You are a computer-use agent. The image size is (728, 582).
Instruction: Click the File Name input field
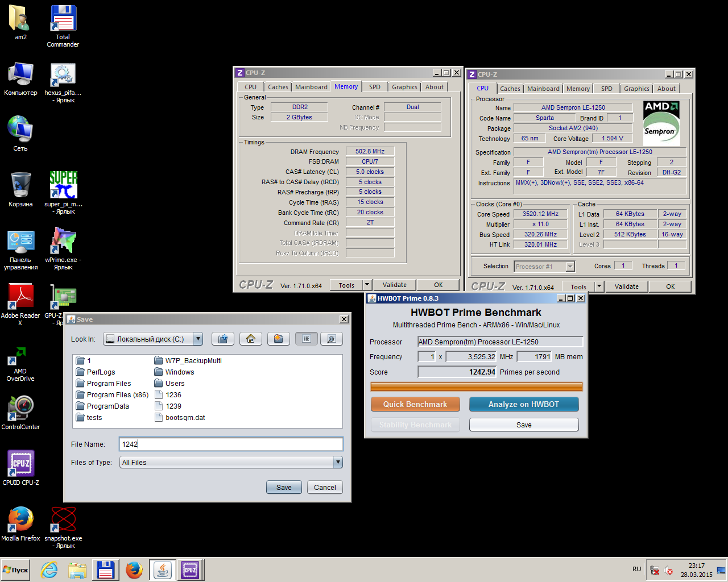pyautogui.click(x=231, y=444)
